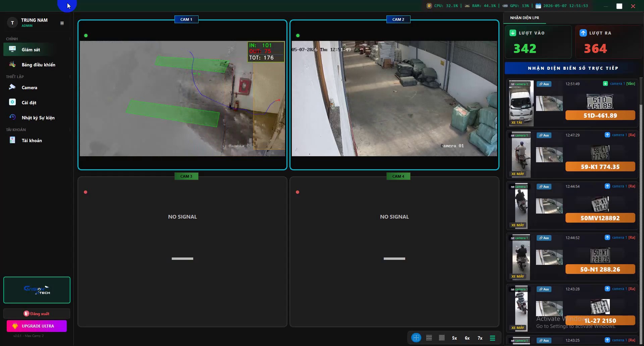Click Aux tag on 12:47:29 entry

coord(544,135)
